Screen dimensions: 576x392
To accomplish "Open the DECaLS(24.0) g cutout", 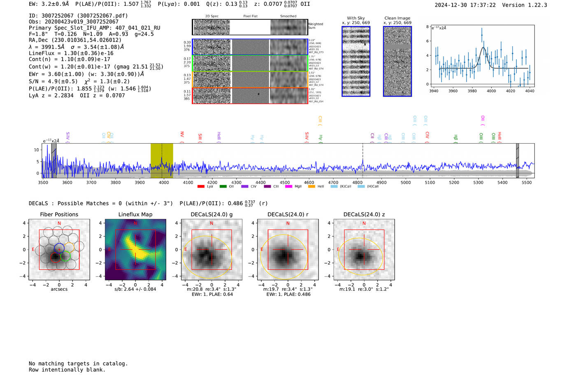I will pos(211,250).
